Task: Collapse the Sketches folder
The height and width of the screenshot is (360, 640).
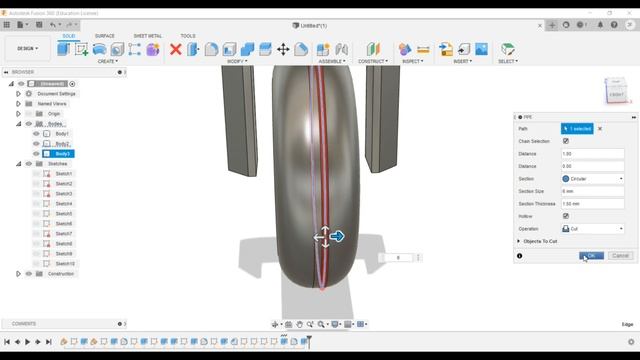Action: tap(18, 164)
